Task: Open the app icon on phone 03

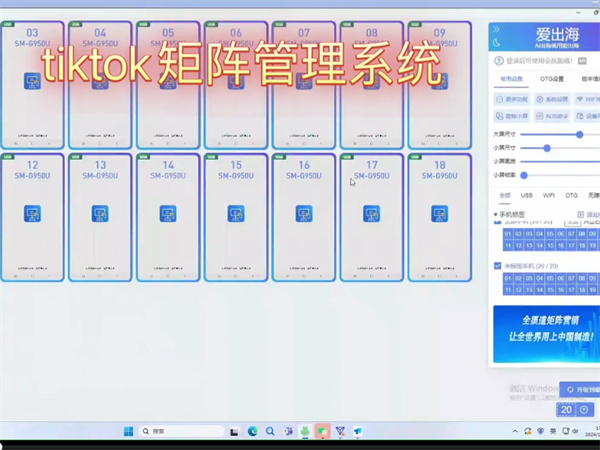Action: tap(33, 81)
